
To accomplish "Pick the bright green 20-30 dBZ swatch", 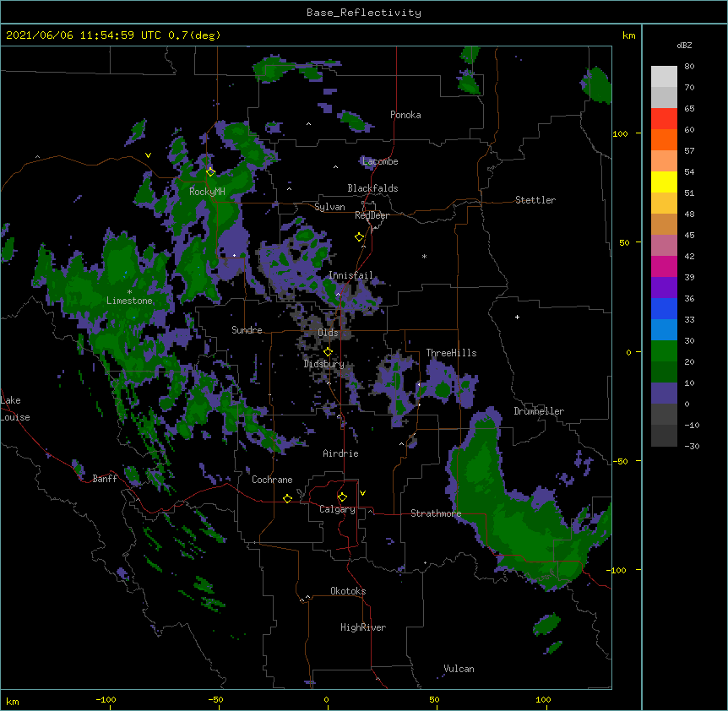I will [x=664, y=351].
